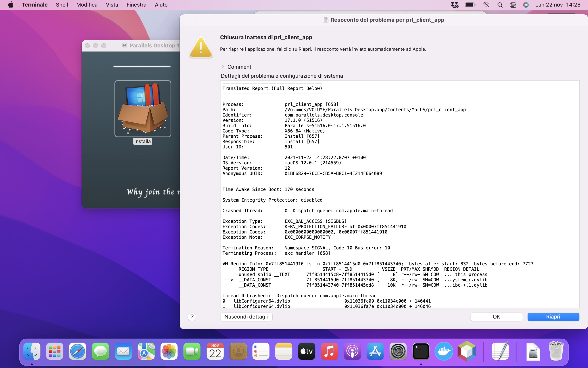Open the Aiuto menu
Image resolution: width=588 pixels, height=368 pixels.
(x=161, y=5)
